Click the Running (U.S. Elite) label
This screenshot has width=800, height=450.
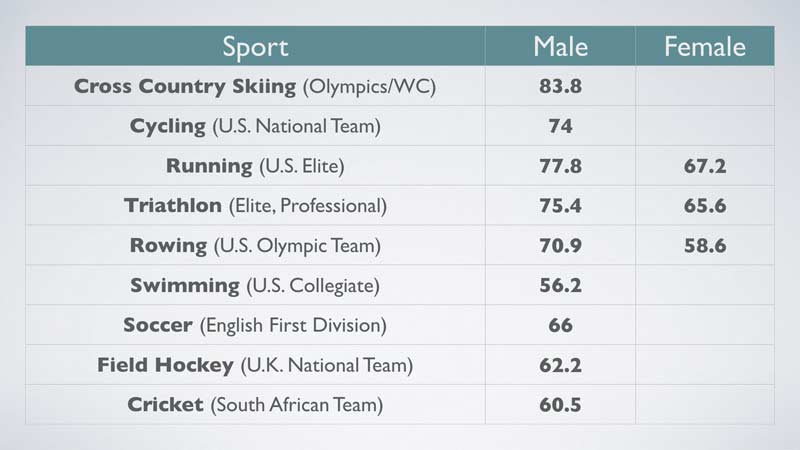[x=255, y=166]
